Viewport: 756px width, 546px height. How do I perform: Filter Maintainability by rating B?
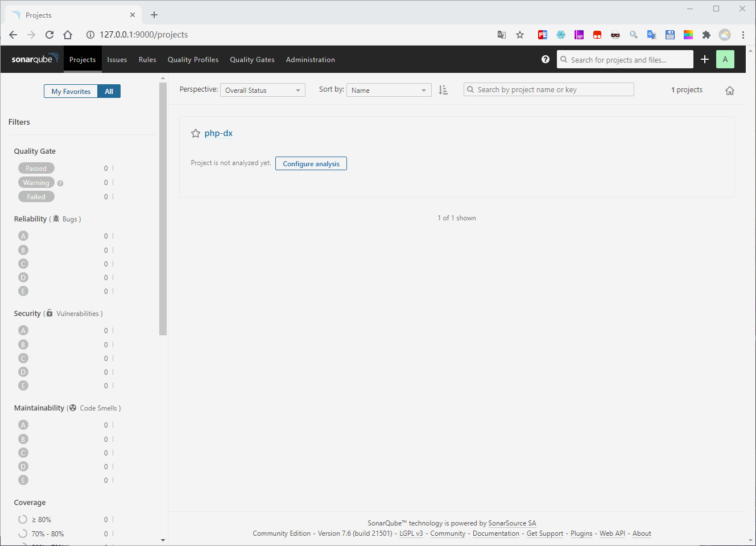pos(23,439)
